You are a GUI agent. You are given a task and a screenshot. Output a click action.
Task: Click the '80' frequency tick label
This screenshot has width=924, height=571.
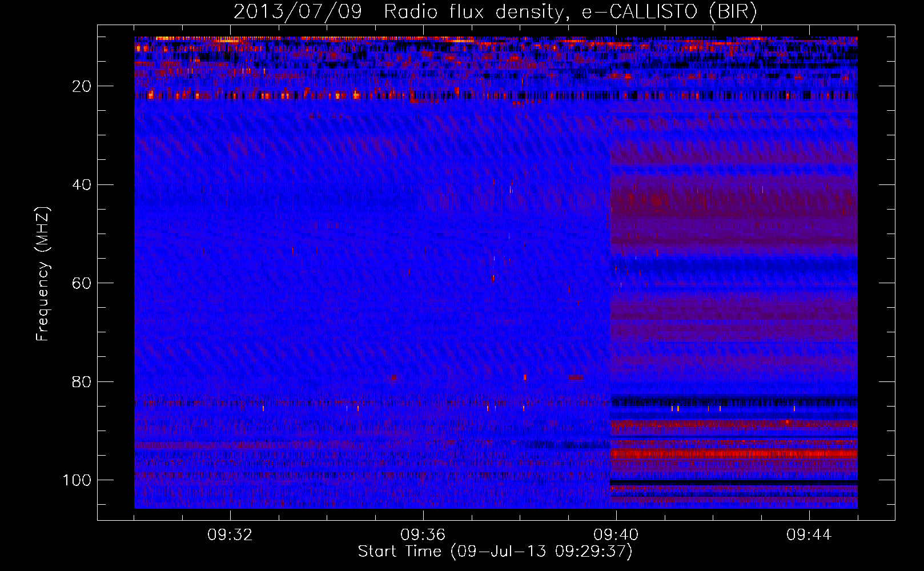coord(82,381)
